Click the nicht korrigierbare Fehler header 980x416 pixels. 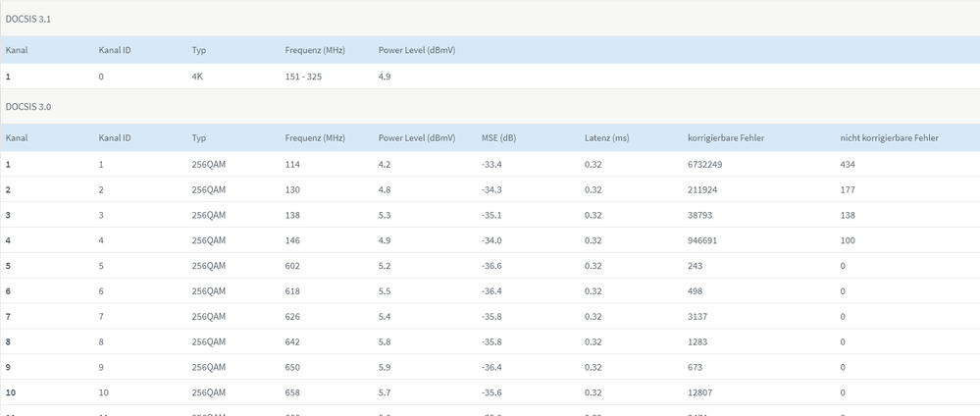890,137
